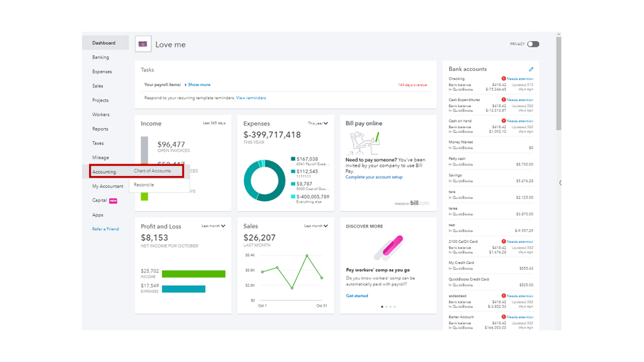This screenshot has height=362, width=644.
Task: Expand Show more payroll items
Action: (197, 84)
